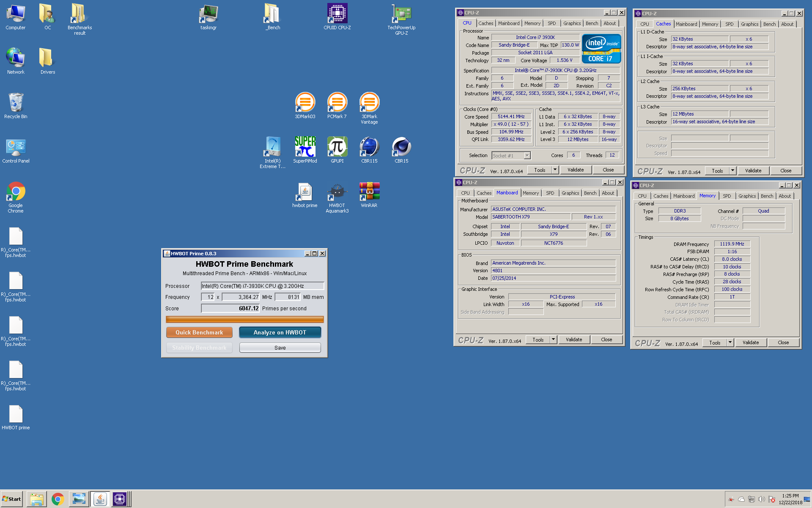Click Validate in CPU tab window
This screenshot has width=812, height=508.
click(x=576, y=170)
